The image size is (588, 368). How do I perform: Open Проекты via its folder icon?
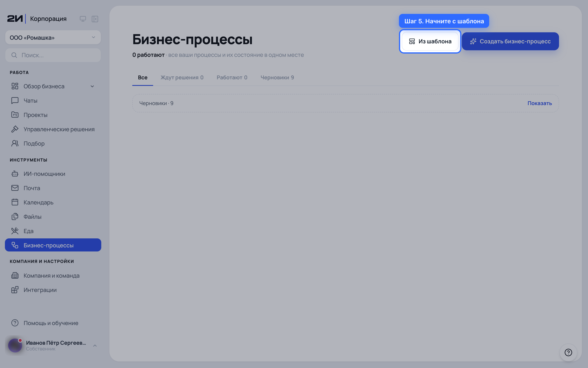(x=15, y=115)
